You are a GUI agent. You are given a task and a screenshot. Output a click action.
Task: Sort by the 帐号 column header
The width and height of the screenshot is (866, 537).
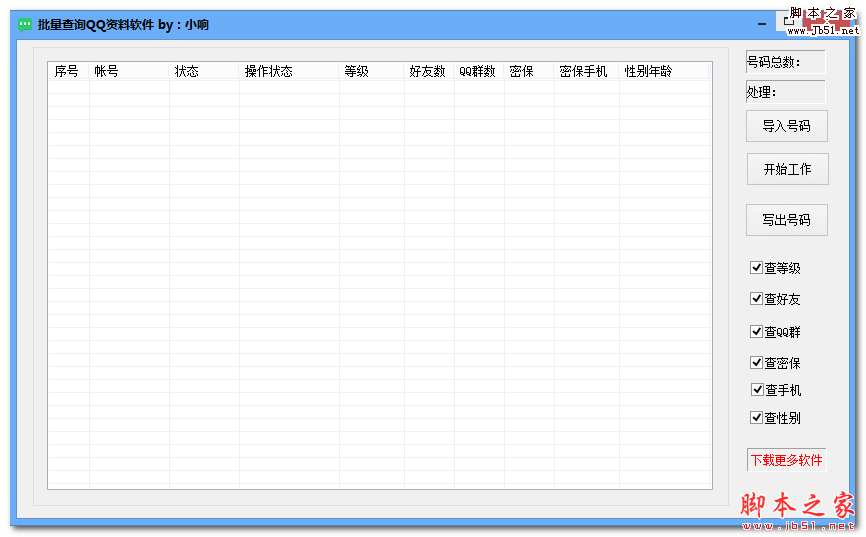(x=129, y=71)
